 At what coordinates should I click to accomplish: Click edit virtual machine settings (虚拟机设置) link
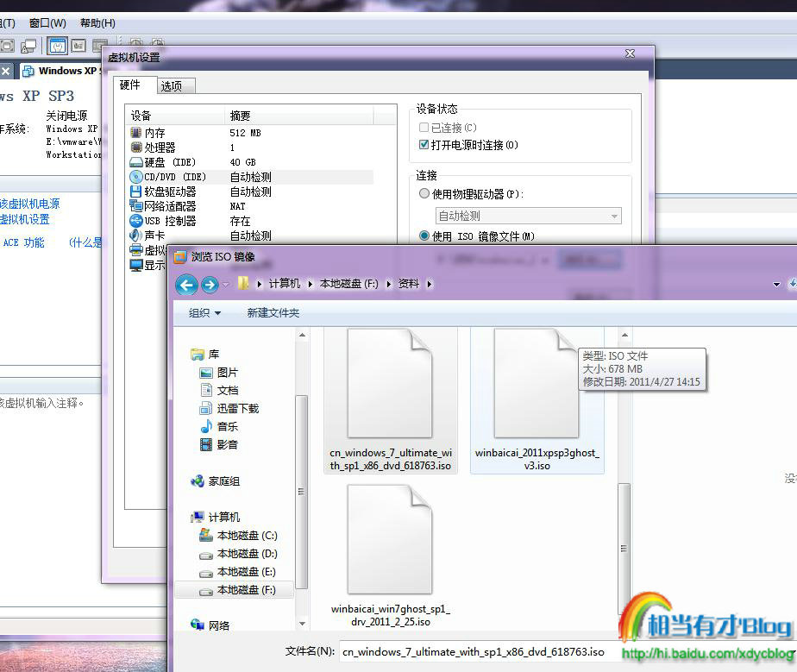pos(24,220)
